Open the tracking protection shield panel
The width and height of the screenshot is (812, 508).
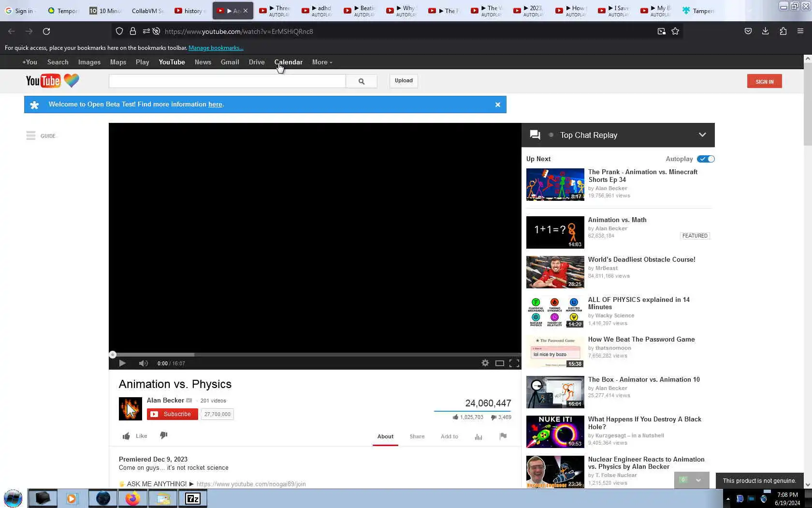pos(119,31)
